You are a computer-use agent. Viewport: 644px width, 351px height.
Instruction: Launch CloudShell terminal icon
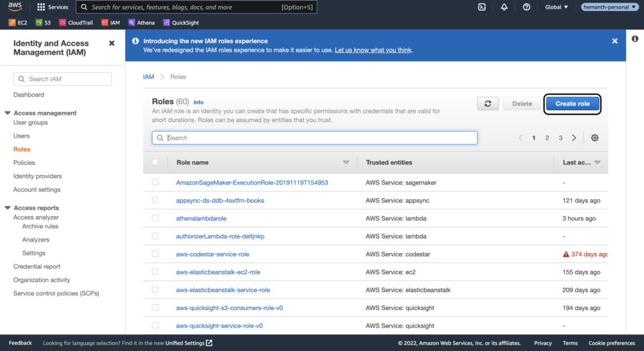(x=482, y=7)
